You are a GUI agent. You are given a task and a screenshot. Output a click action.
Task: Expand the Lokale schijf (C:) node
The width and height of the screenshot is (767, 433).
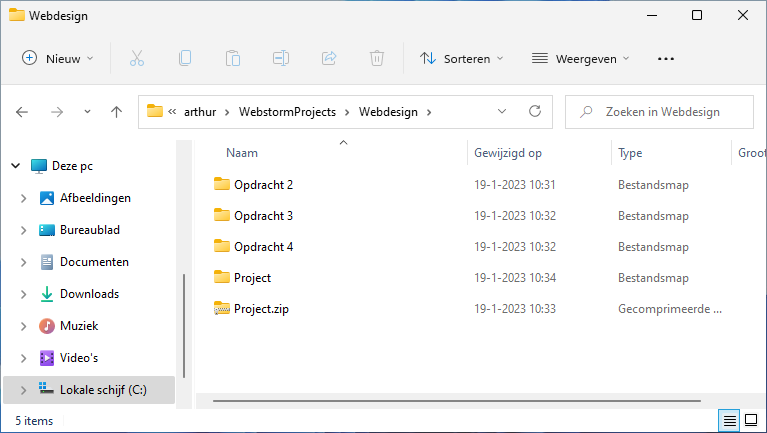[x=23, y=390]
